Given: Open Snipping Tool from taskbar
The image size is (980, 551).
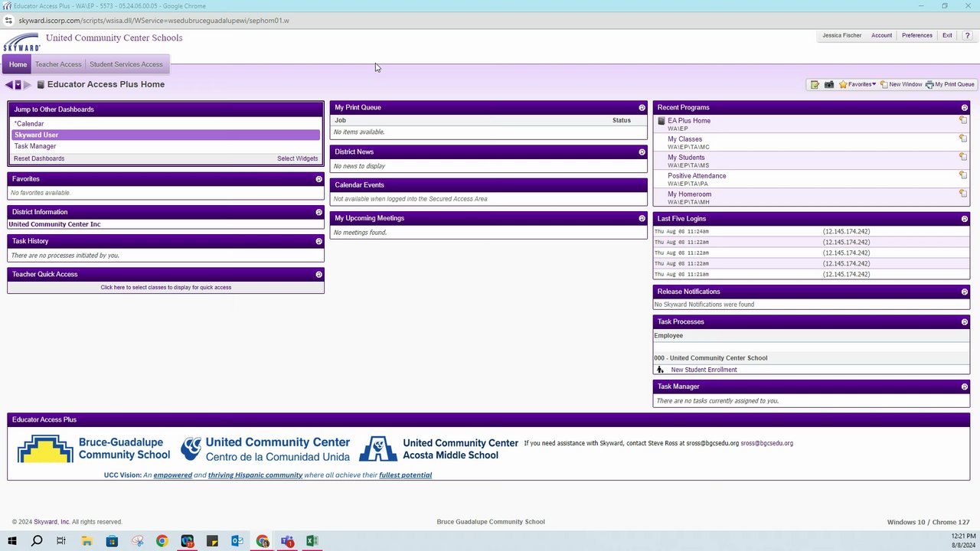Looking at the screenshot, I should click(137, 541).
